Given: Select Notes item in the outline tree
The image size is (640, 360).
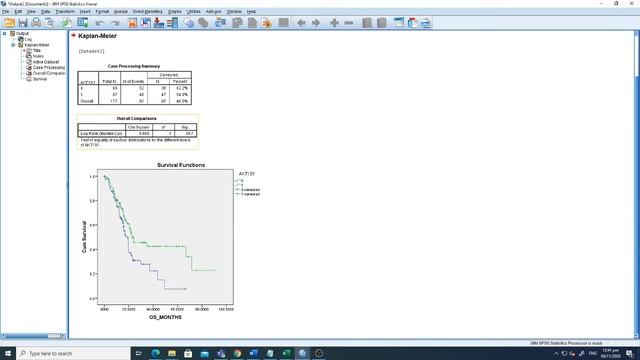Looking at the screenshot, I should point(38,56).
